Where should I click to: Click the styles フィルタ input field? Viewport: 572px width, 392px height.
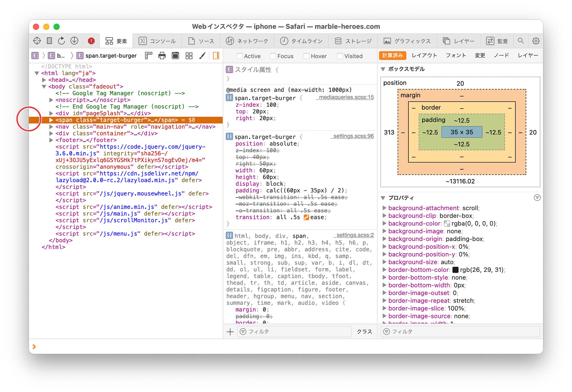[x=295, y=331]
